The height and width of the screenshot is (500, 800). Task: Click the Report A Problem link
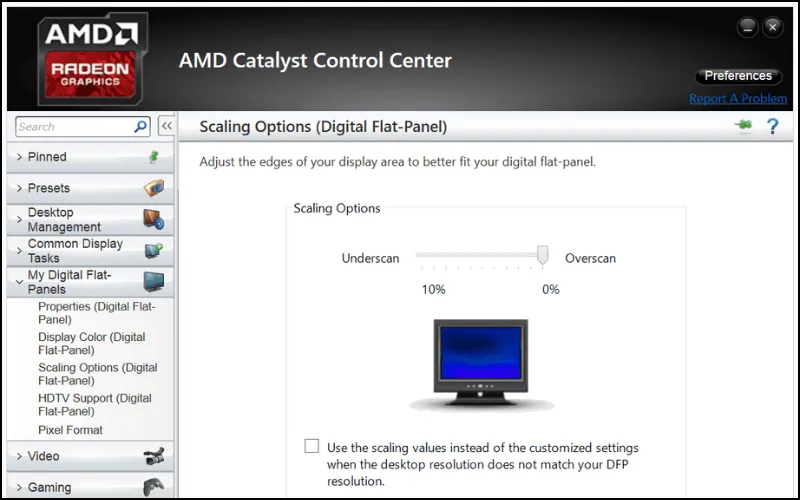(738, 98)
